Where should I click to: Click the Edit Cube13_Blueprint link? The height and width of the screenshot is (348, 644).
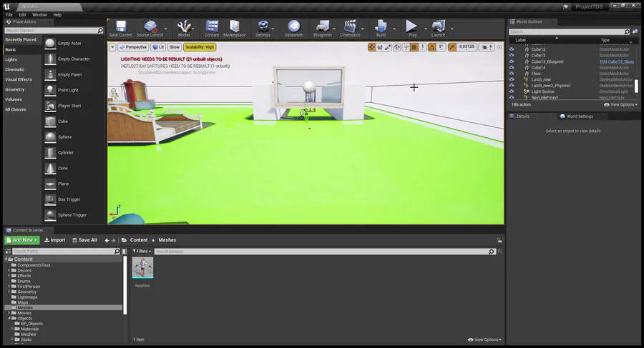(x=617, y=61)
